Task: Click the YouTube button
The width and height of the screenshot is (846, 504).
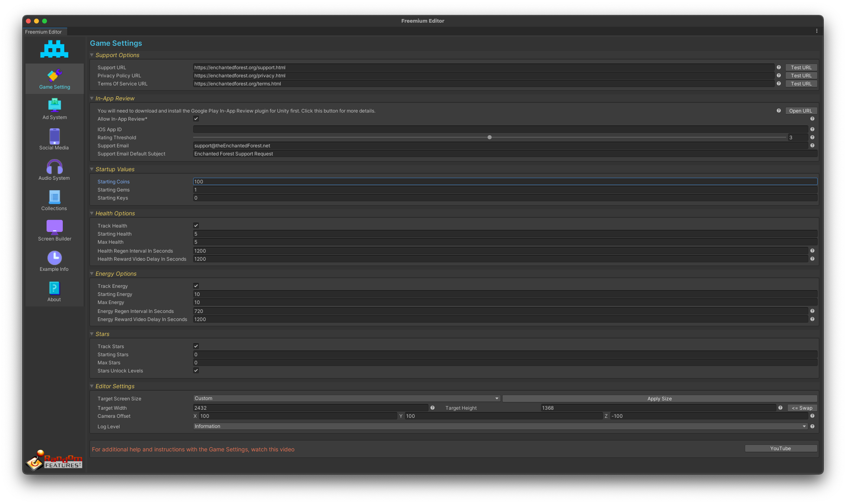Action: click(780, 449)
